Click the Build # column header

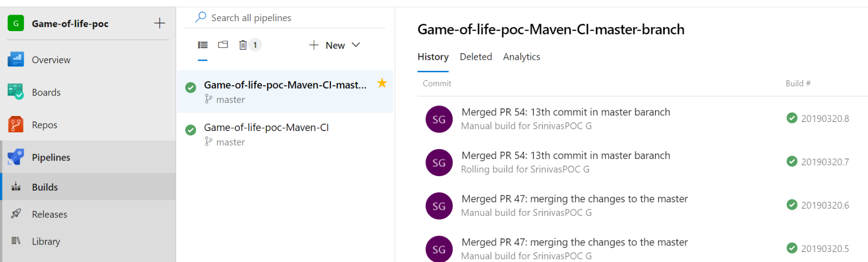click(798, 83)
